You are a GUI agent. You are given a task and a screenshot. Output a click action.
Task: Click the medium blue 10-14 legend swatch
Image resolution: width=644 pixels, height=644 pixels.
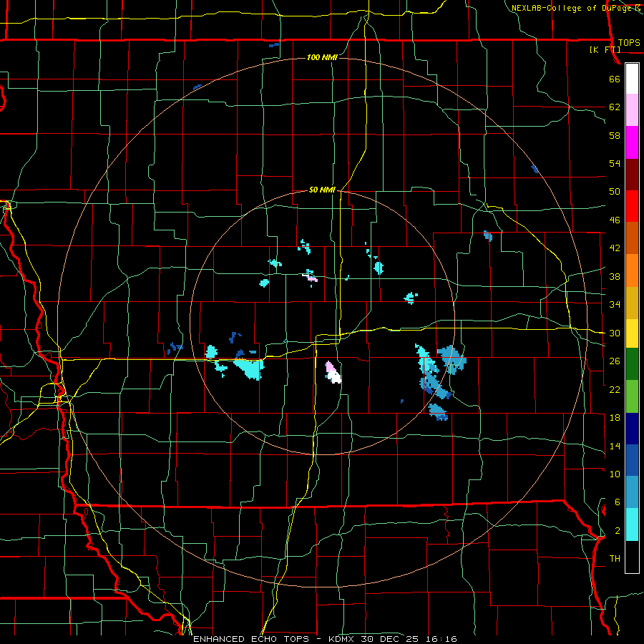point(632,460)
